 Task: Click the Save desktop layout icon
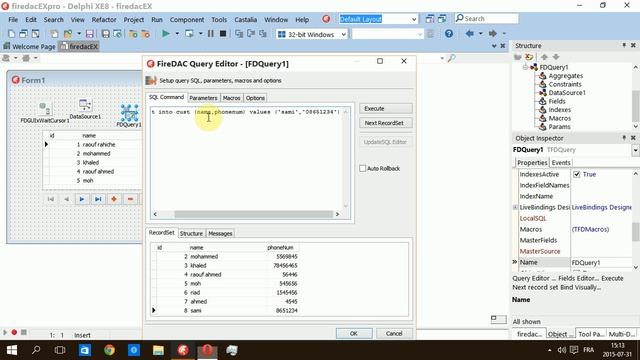click(430, 19)
